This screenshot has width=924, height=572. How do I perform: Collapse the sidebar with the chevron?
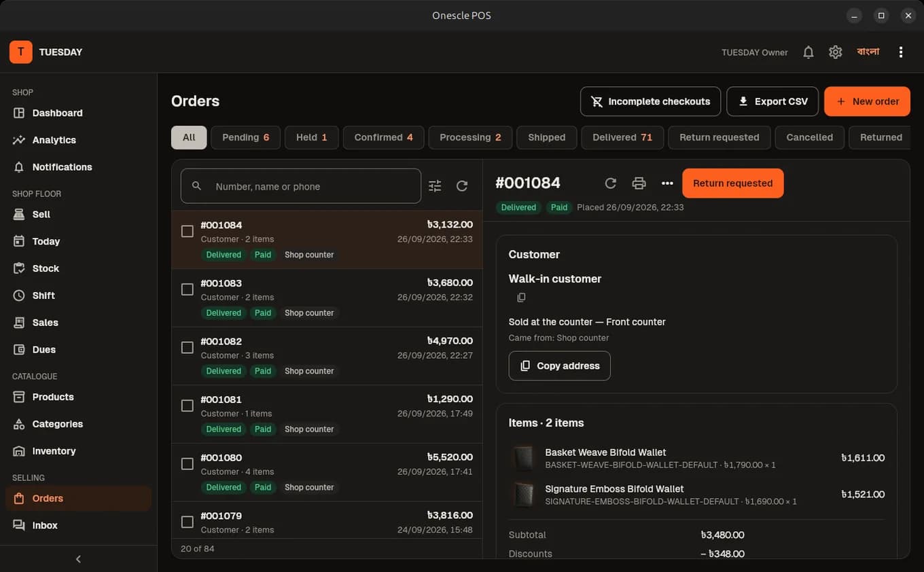coord(78,559)
